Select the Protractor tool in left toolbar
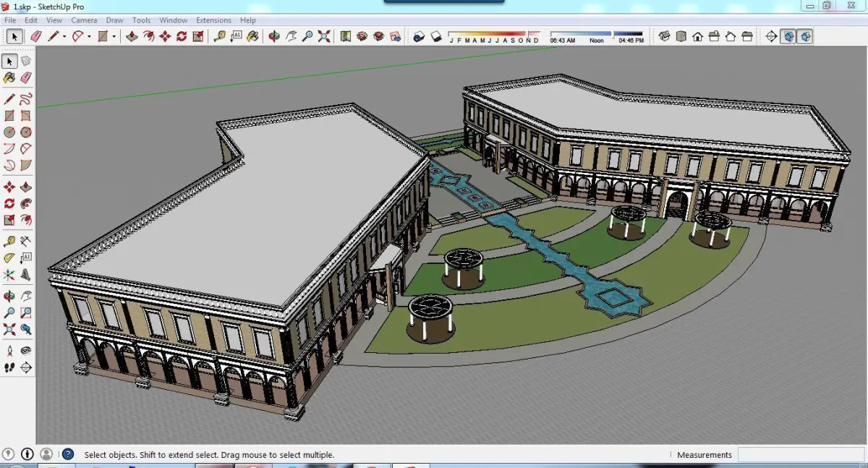This screenshot has height=468, width=868. coord(9,258)
